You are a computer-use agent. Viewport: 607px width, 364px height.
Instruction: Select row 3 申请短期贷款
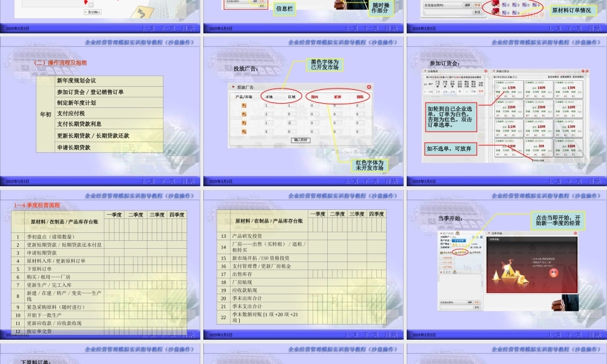99,252
